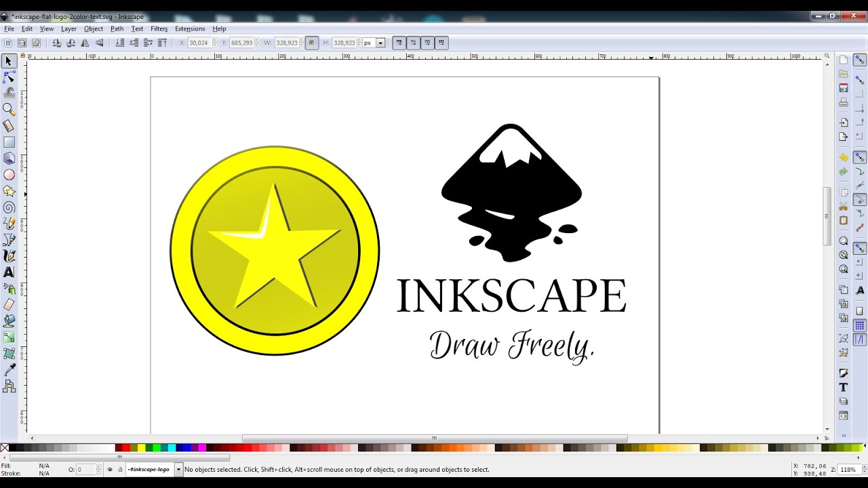The image size is (868, 488).
Task: Toggle the width-height lock ratio
Action: pyautogui.click(x=311, y=42)
